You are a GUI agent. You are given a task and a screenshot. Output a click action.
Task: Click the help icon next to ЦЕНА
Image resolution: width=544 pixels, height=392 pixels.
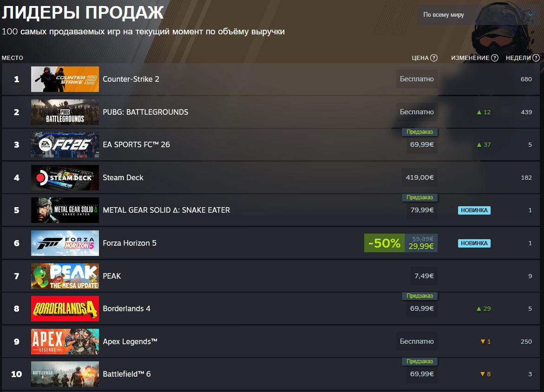(434, 58)
